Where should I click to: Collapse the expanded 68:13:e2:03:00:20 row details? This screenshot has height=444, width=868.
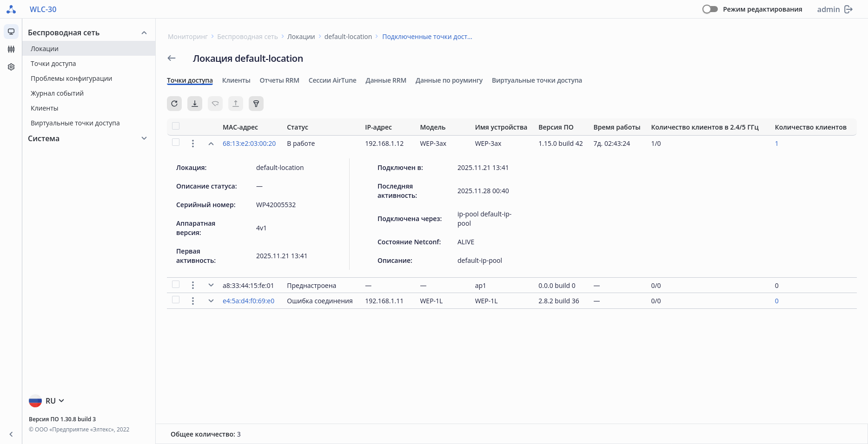(x=211, y=144)
